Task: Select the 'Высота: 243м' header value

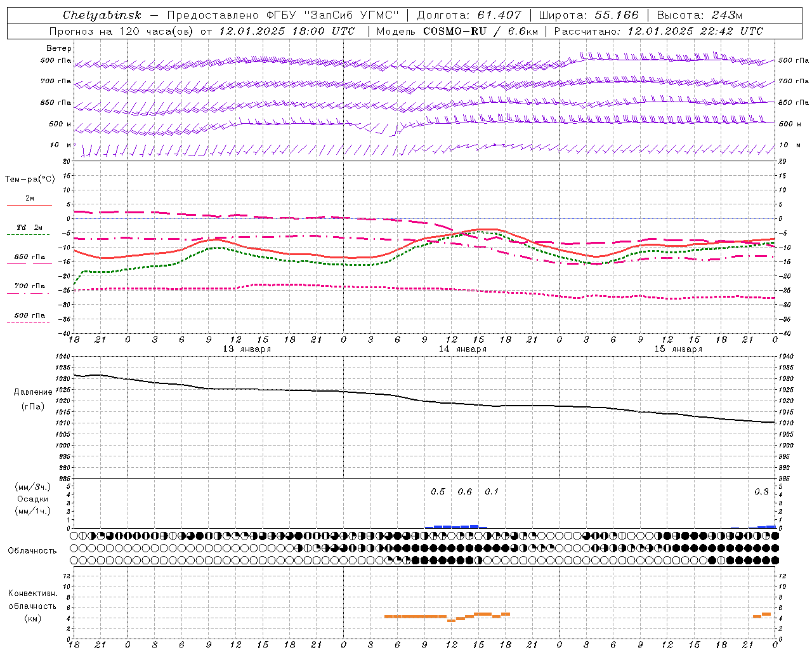Action: click(700, 15)
